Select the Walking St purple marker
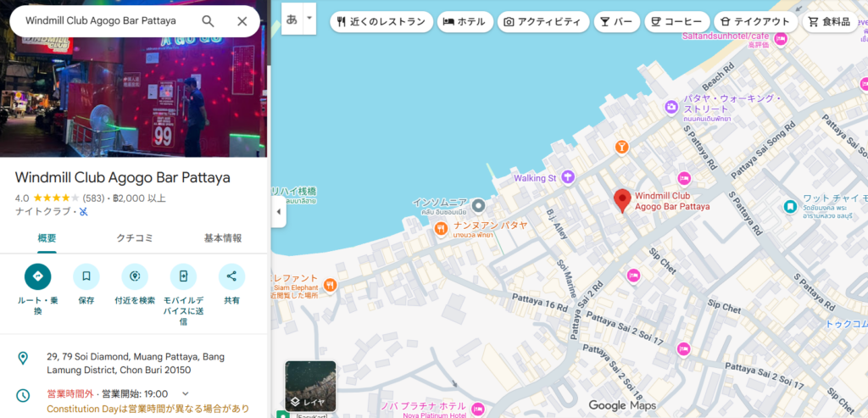Viewport: 868px width, 418px height. 568,177
